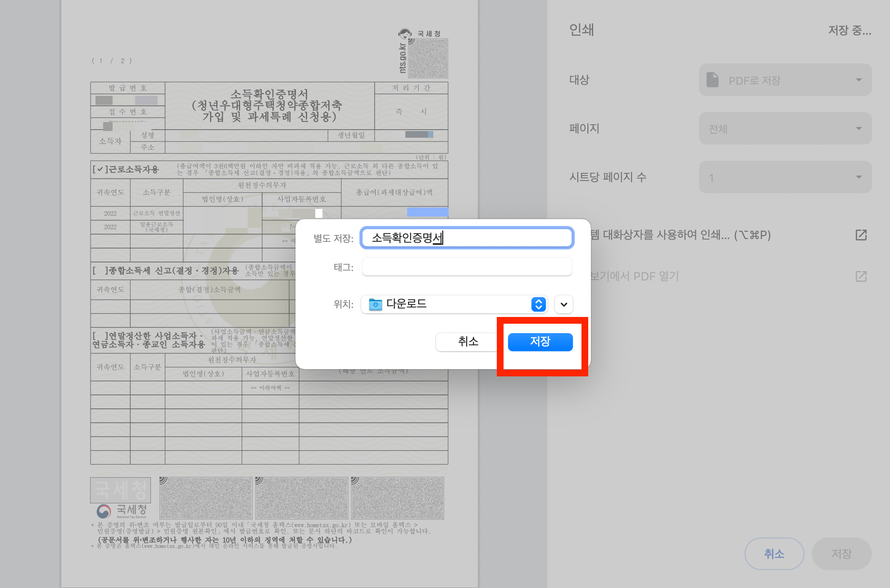This screenshot has width=890, height=588.
Task: Click the greyed print panel 저장 button
Action: (841, 554)
